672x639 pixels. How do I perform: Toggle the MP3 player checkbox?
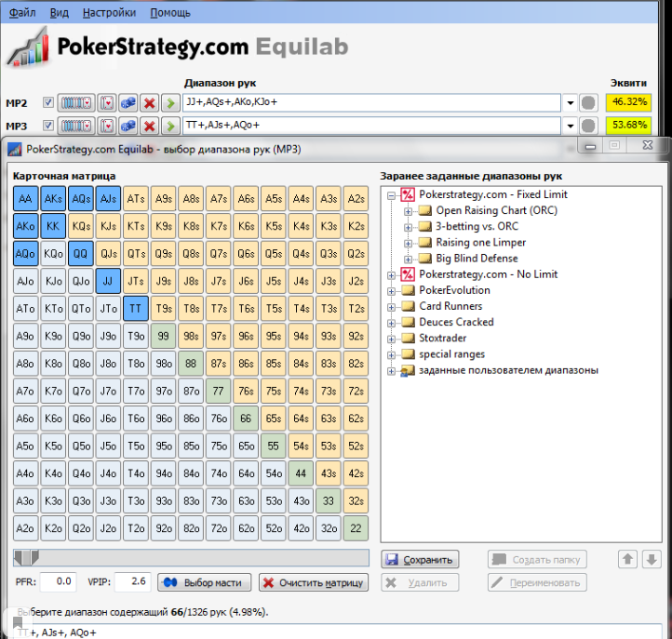click(x=48, y=126)
